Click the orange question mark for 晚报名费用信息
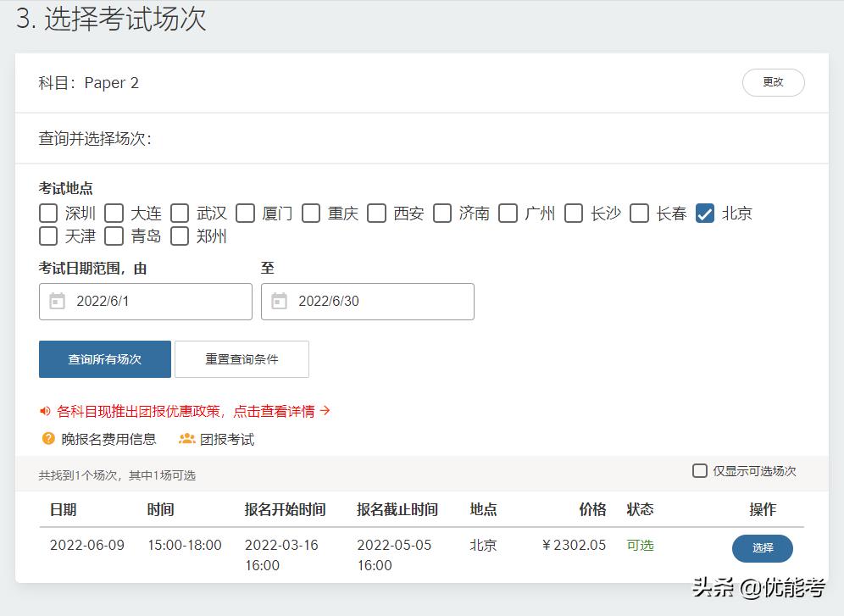The height and width of the screenshot is (616, 844). 47,439
